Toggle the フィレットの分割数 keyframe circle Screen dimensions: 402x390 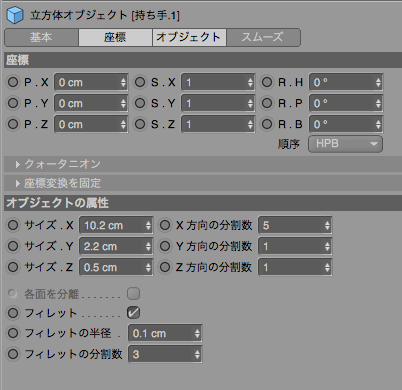click(x=13, y=354)
